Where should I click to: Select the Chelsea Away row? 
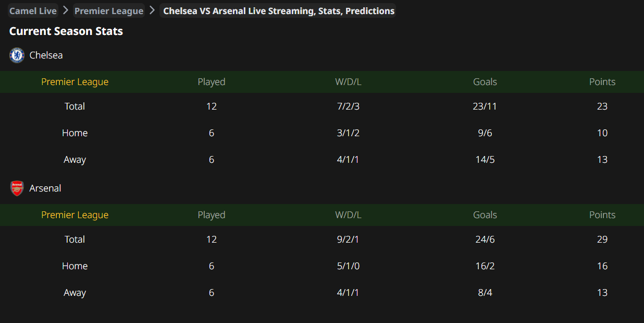tap(75, 160)
